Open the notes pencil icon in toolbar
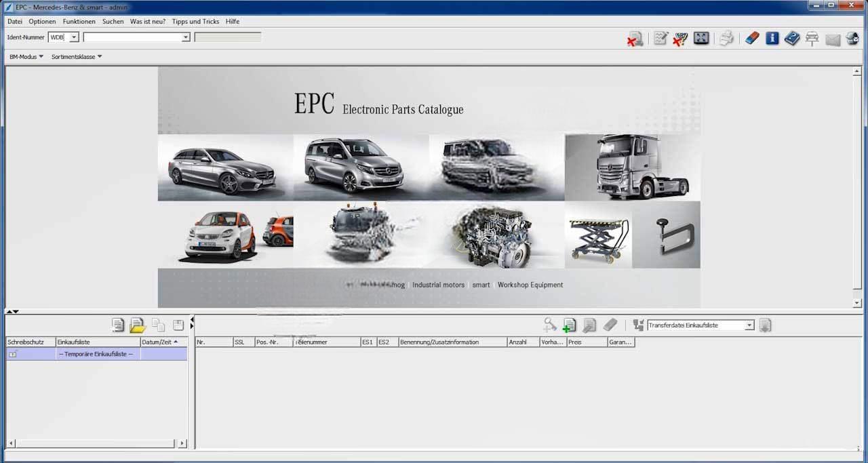Image resolution: width=868 pixels, height=463 pixels. [x=660, y=38]
